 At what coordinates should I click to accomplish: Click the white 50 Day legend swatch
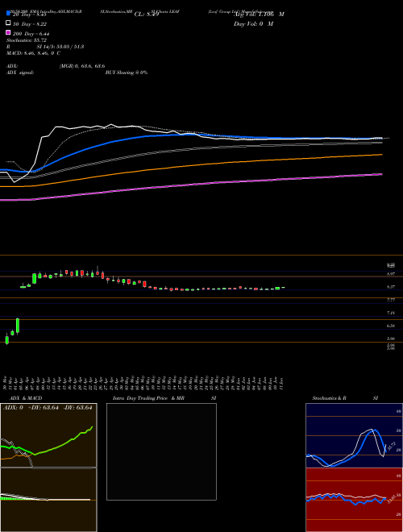tap(9, 23)
